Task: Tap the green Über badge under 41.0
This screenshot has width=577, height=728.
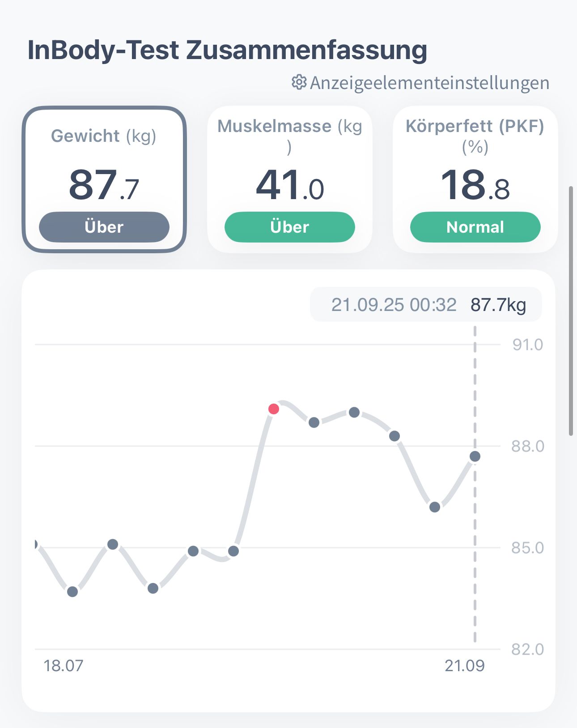Action: tap(289, 227)
